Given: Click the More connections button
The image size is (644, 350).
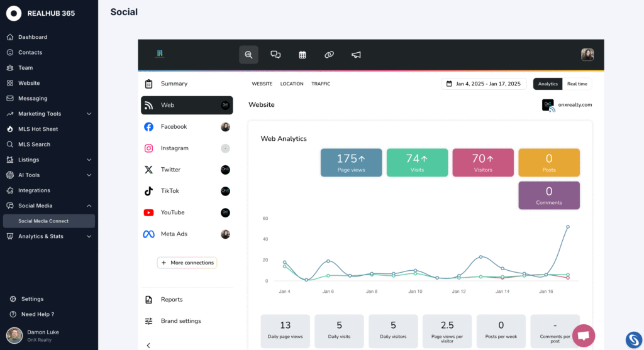Looking at the screenshot, I should pos(187,263).
